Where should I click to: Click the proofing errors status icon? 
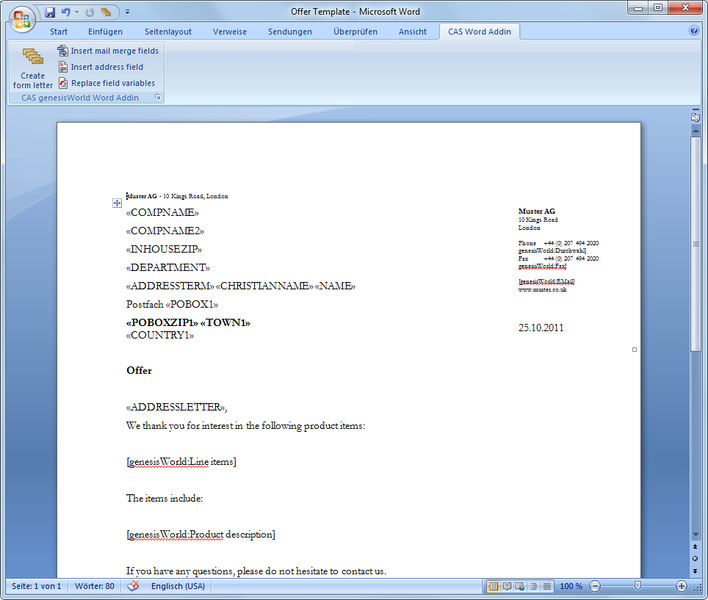[x=133, y=586]
